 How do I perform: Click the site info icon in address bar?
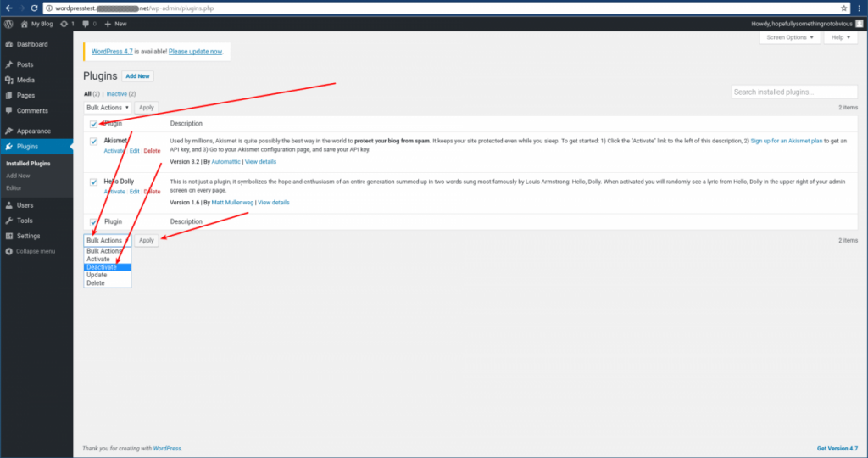[x=49, y=8]
